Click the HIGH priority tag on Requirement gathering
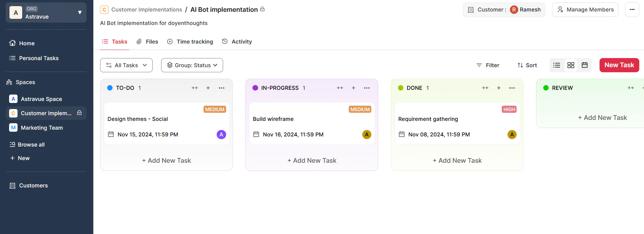Viewport: 644px width, 234px height. [509, 109]
